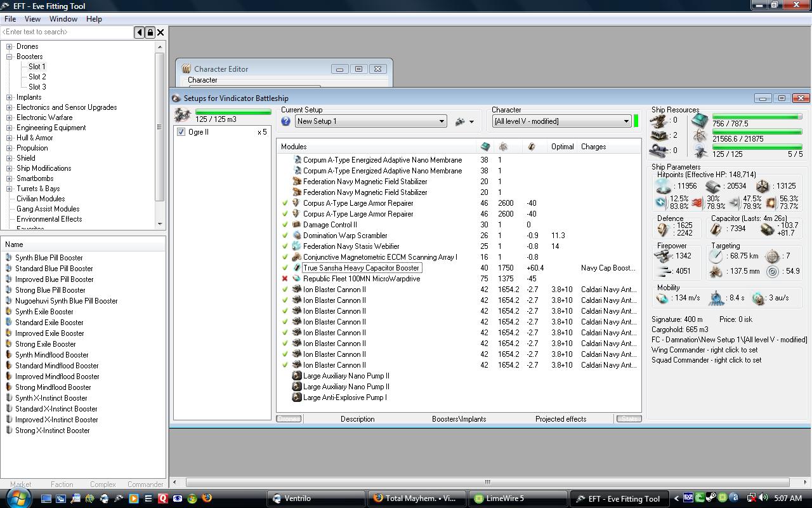Click the ship icon button beside Current Setup
This screenshot has height=508, width=812.
click(460, 121)
